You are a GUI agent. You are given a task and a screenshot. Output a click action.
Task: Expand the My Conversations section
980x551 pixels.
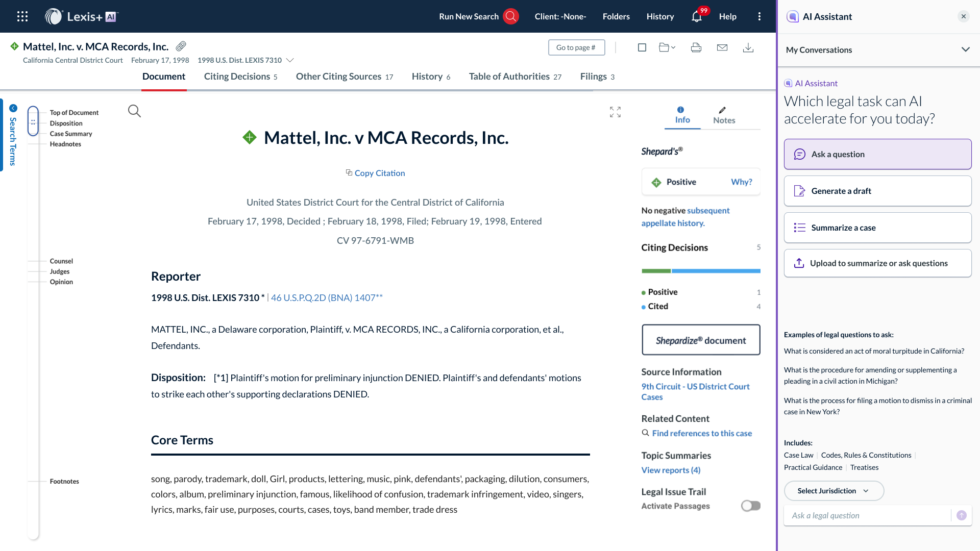coord(965,49)
